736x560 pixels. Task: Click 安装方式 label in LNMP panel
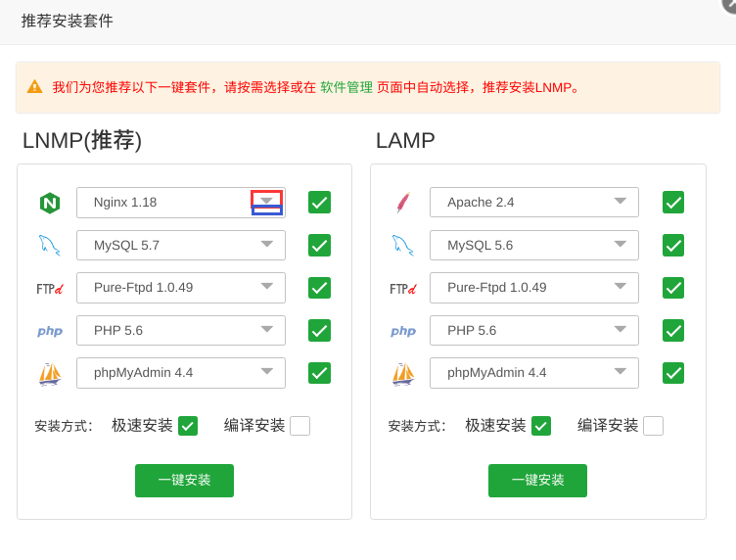[64, 426]
